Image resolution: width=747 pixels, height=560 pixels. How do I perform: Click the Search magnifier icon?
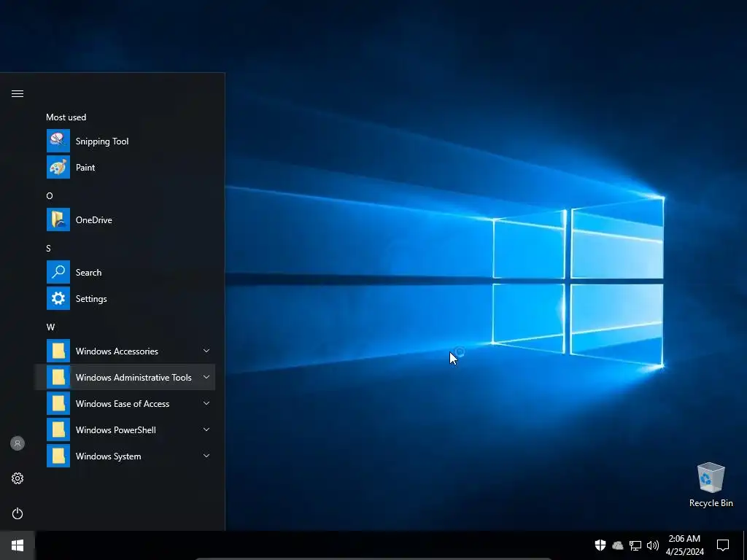[x=58, y=272]
